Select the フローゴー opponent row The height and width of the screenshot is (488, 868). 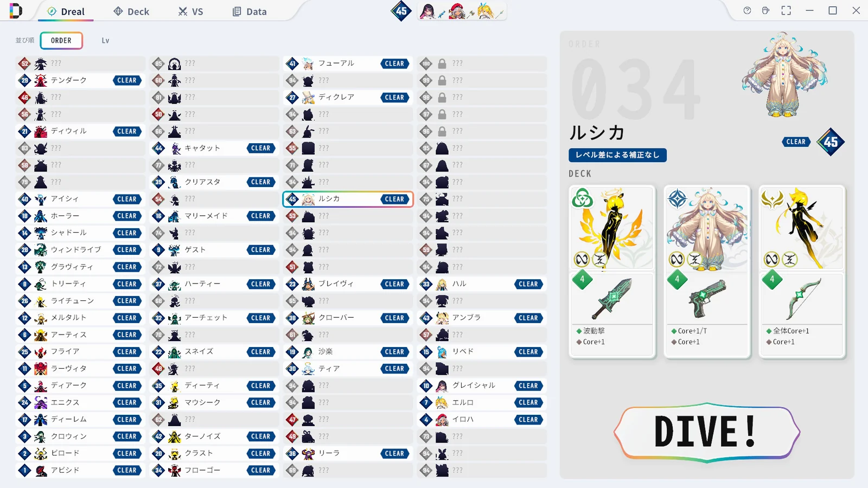[x=214, y=470]
